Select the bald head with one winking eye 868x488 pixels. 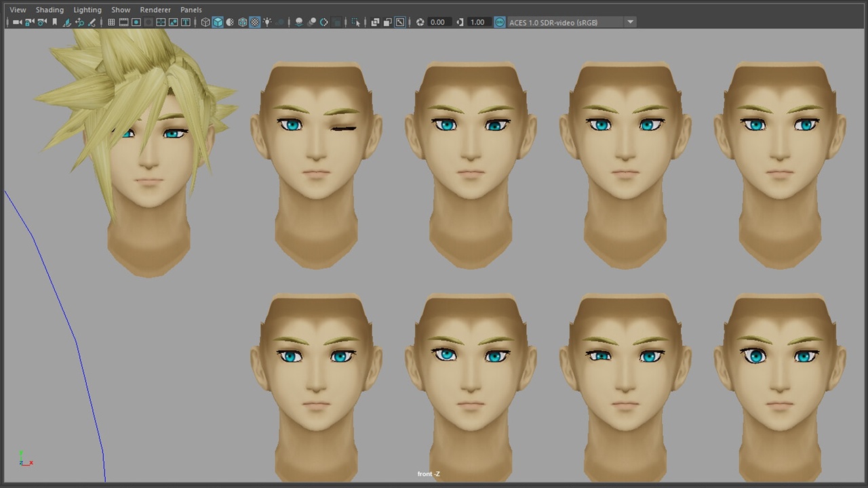click(316, 166)
